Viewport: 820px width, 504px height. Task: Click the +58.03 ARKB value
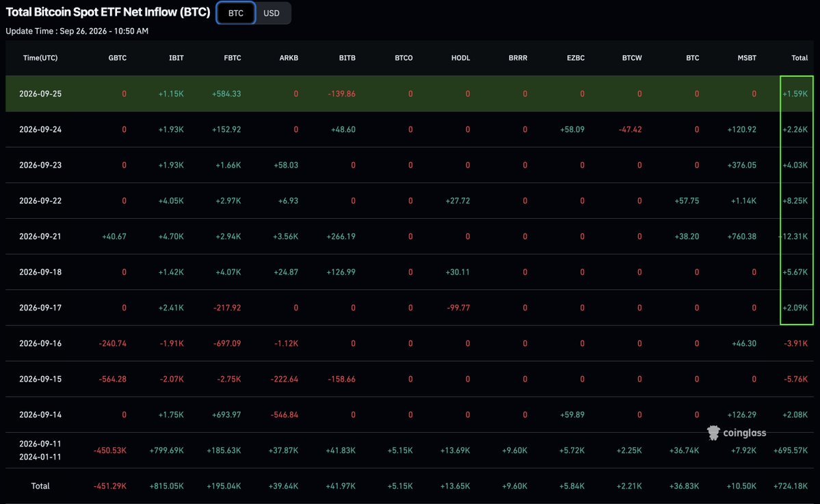[x=286, y=165]
